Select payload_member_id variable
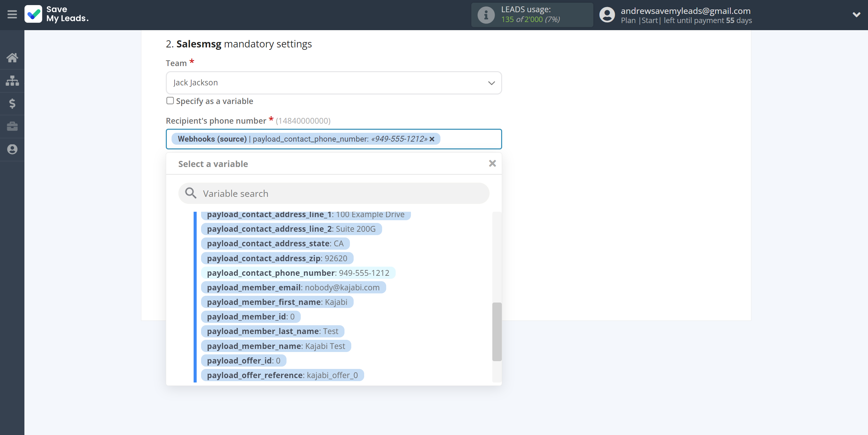The height and width of the screenshot is (435, 868). click(251, 317)
